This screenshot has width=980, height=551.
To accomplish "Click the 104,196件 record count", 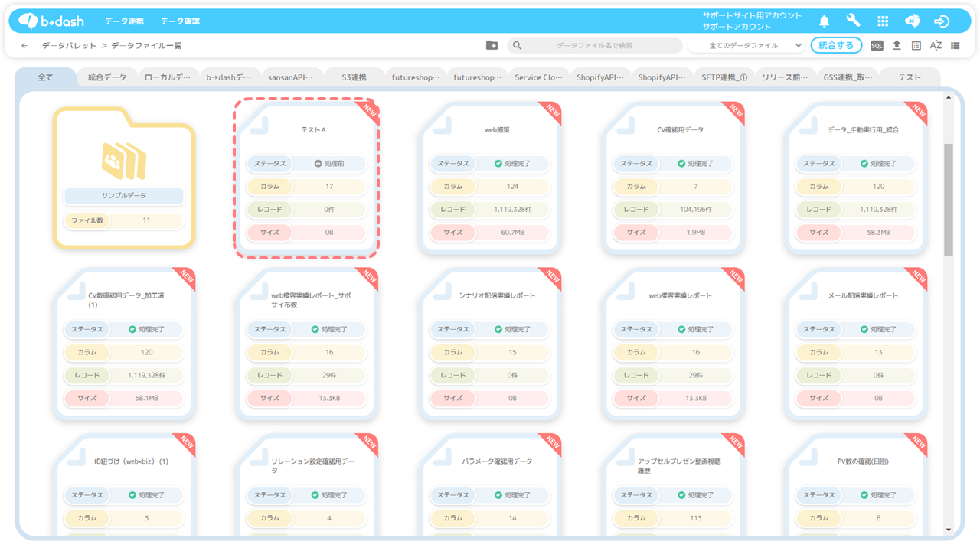I will pos(695,210).
